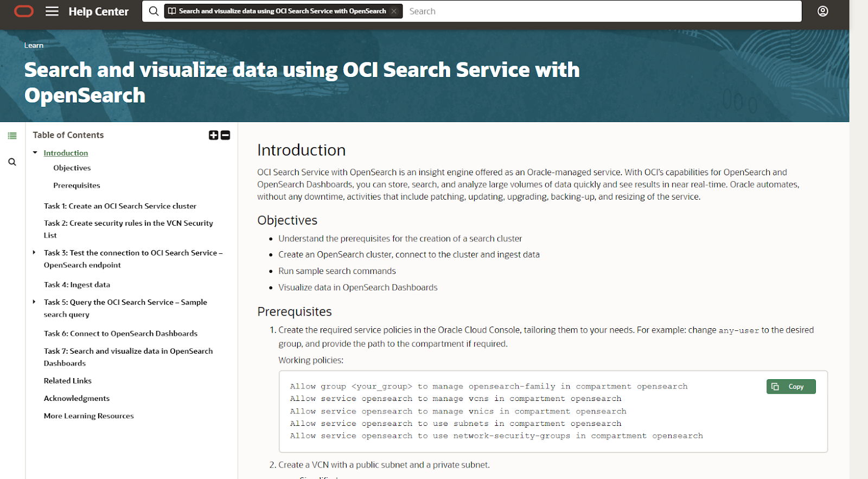Go to Related Links section
Screen dimensions: 868x479
coord(68,380)
